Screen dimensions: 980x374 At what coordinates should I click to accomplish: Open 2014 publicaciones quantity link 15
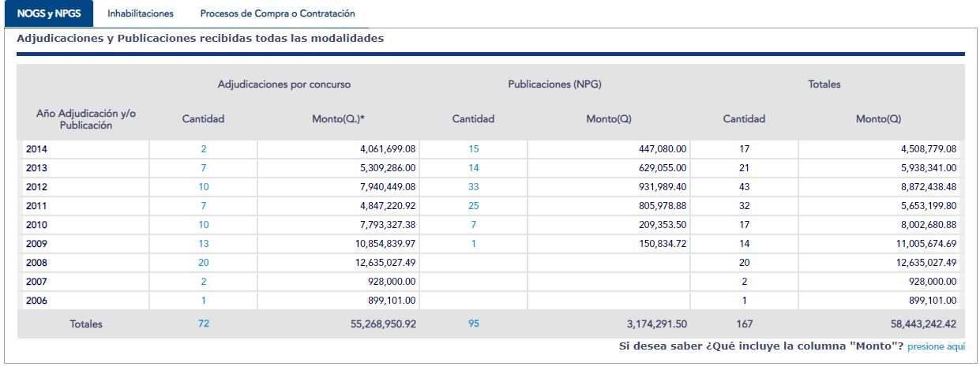(473, 148)
